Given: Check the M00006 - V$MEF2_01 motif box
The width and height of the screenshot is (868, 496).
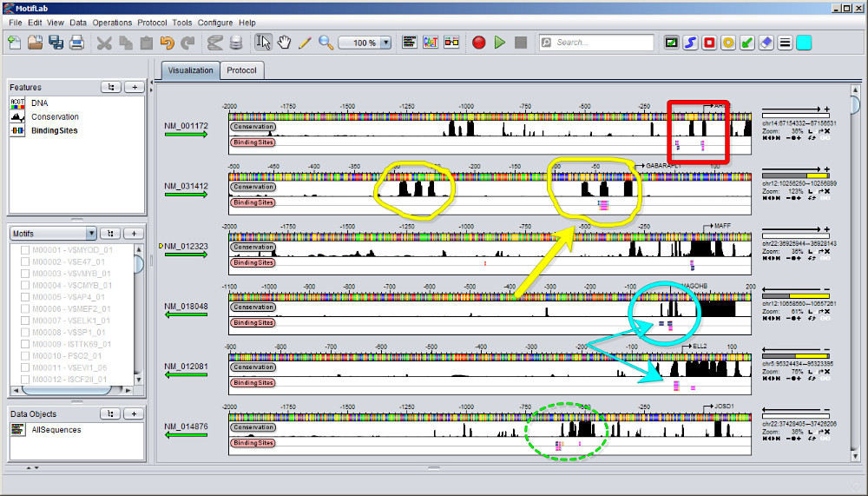Looking at the screenshot, I should pyautogui.click(x=25, y=308).
